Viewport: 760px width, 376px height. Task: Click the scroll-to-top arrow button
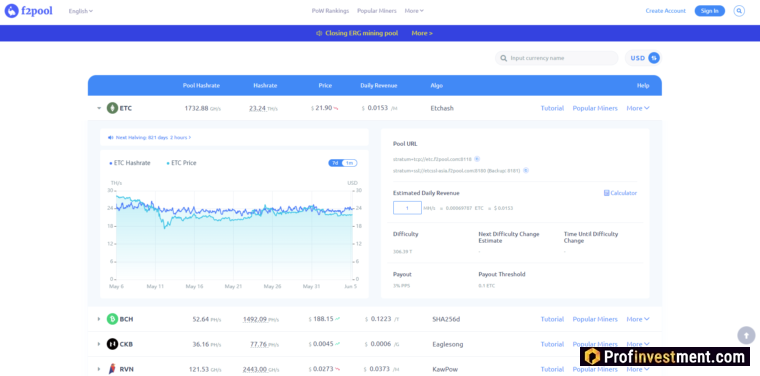pyautogui.click(x=746, y=335)
